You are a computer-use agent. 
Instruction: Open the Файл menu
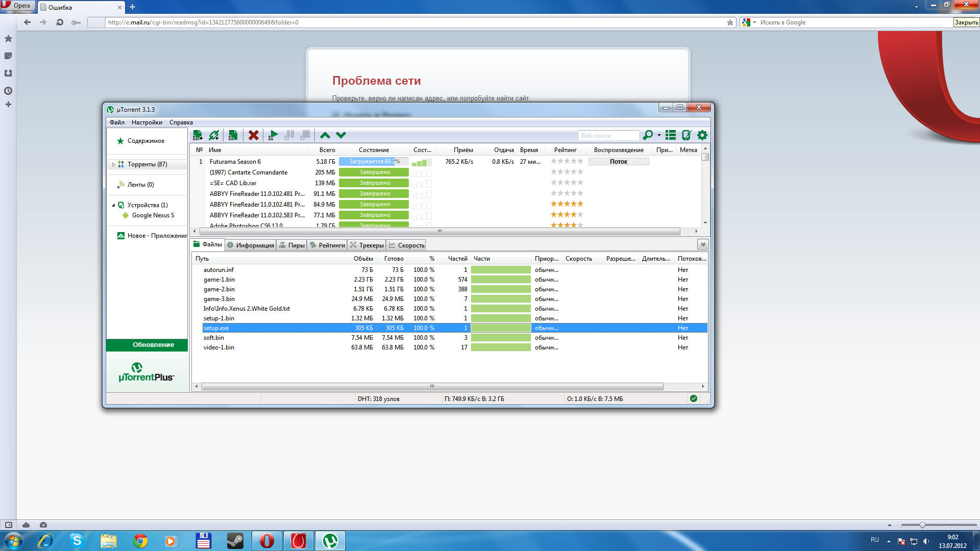[x=117, y=122]
